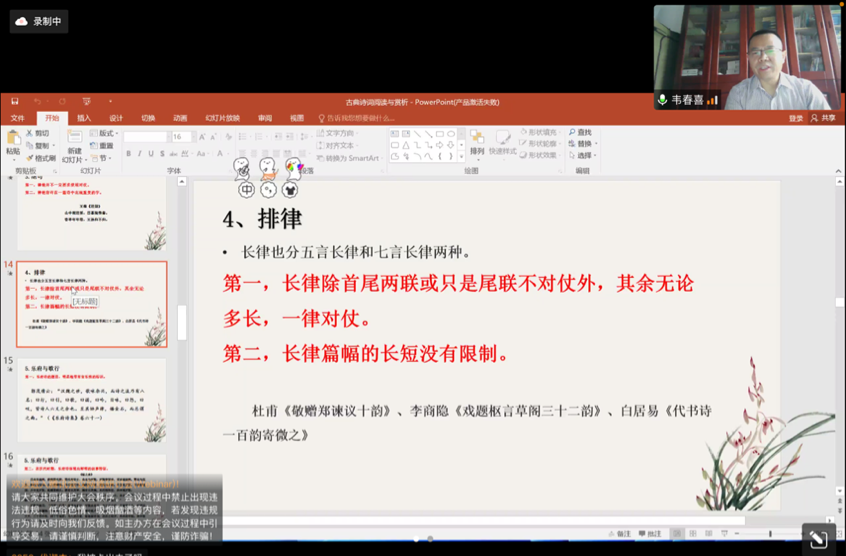Select the triangle shape in shapes gallery
The image size is (846, 556).
coord(406,145)
